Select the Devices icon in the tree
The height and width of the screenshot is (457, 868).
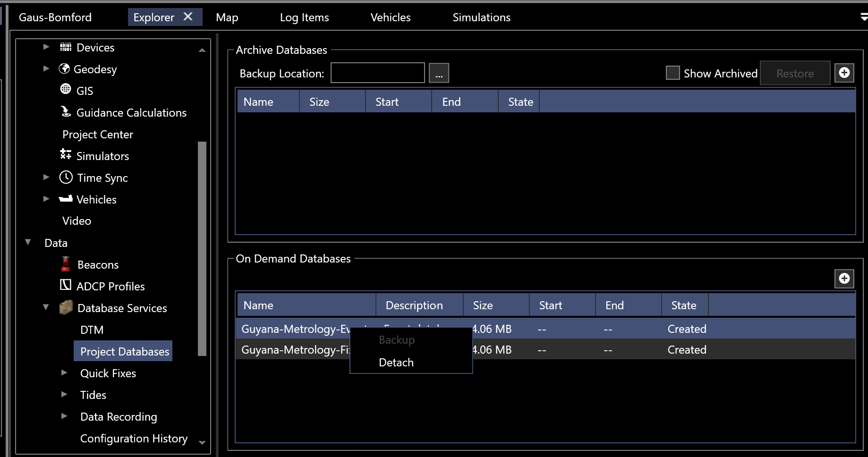(66, 47)
